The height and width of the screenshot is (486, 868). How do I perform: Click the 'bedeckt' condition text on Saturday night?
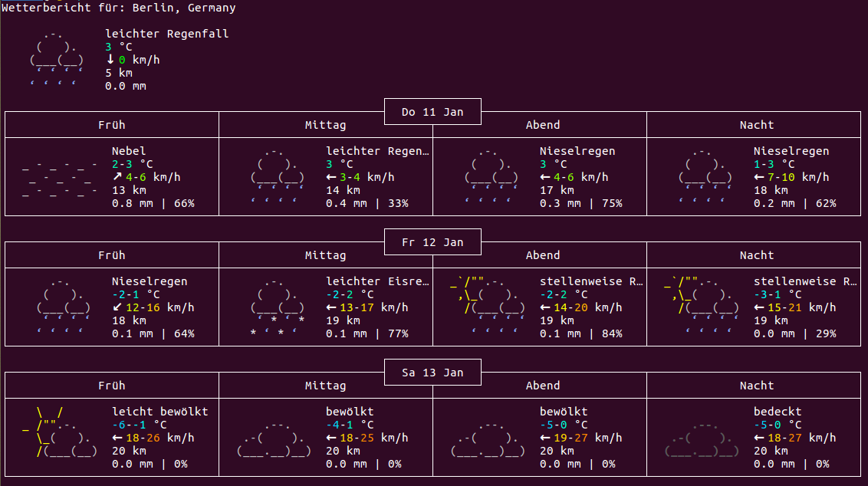click(x=776, y=412)
